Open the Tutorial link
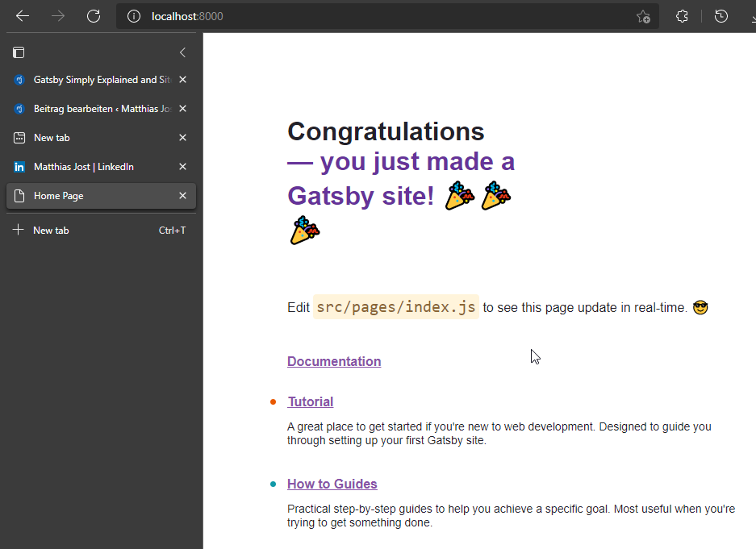The width and height of the screenshot is (756, 549). (x=310, y=401)
